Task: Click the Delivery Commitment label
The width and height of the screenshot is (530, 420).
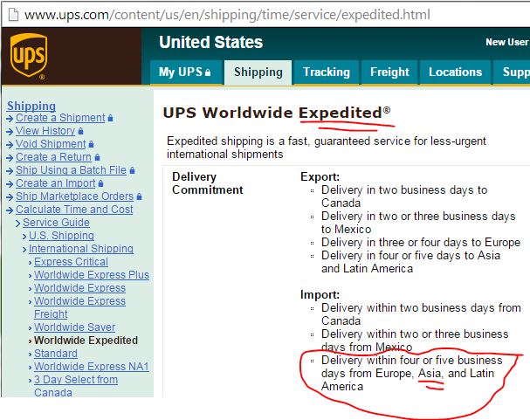Action: pos(208,183)
